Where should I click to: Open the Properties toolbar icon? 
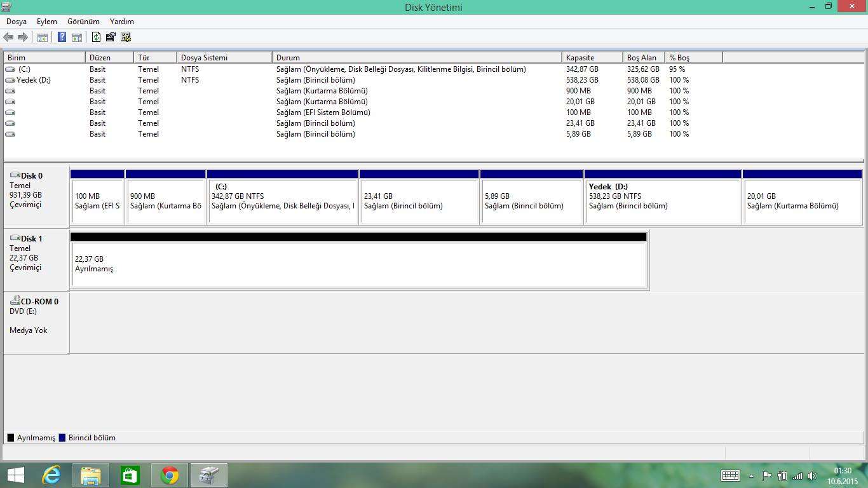pos(111,37)
